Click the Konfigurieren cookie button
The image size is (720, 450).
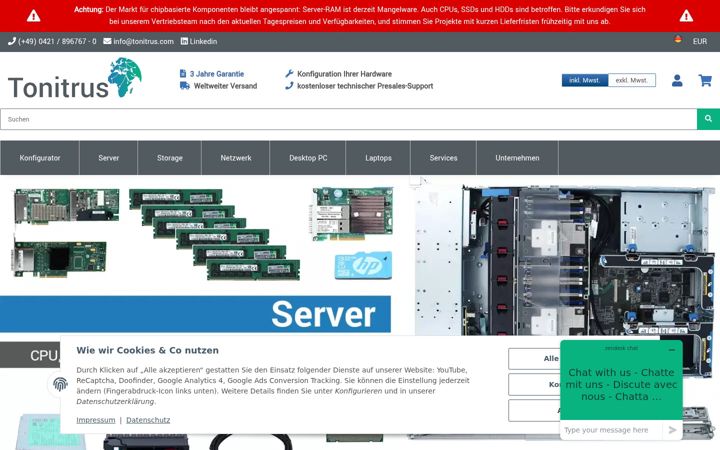(x=534, y=384)
